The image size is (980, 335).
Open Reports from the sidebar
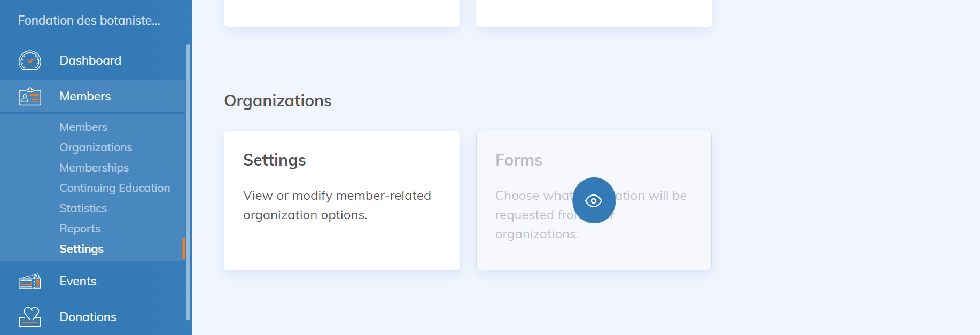80,229
